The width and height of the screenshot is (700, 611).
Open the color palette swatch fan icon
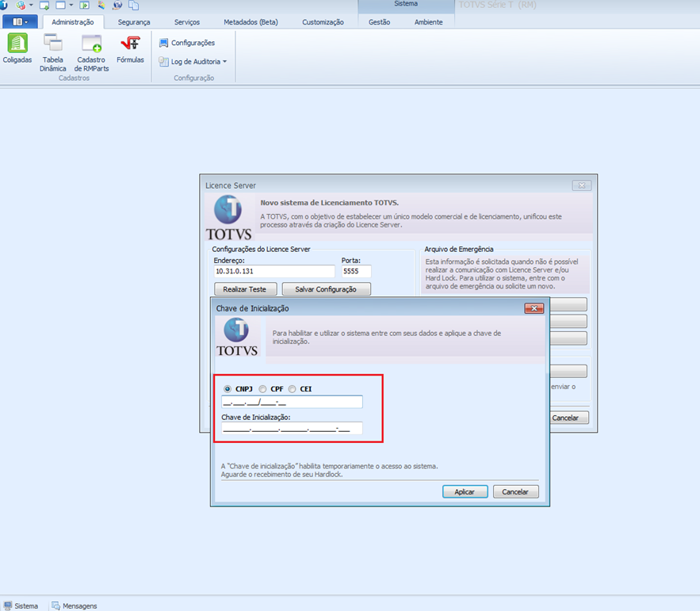click(101, 6)
